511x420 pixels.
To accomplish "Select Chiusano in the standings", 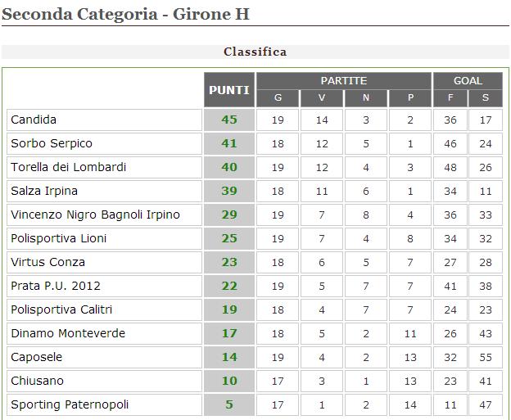I will coord(37,382).
